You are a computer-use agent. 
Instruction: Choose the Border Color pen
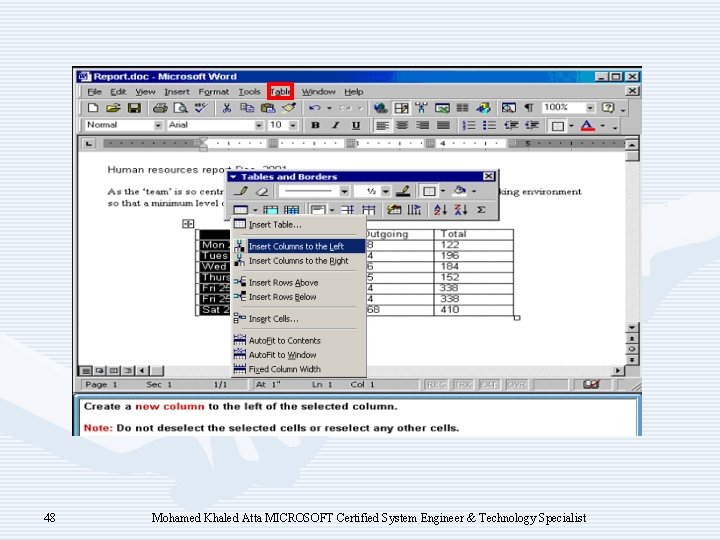[403, 191]
